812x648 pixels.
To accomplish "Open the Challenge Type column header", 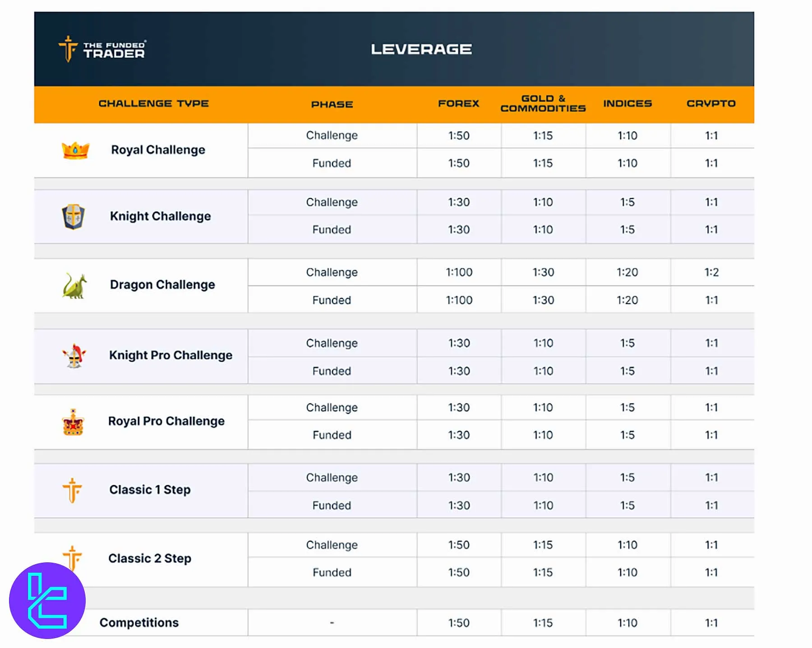I will [x=153, y=104].
